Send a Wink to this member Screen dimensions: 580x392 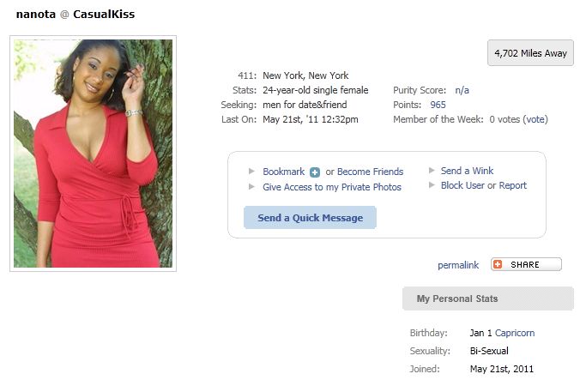[x=467, y=171]
